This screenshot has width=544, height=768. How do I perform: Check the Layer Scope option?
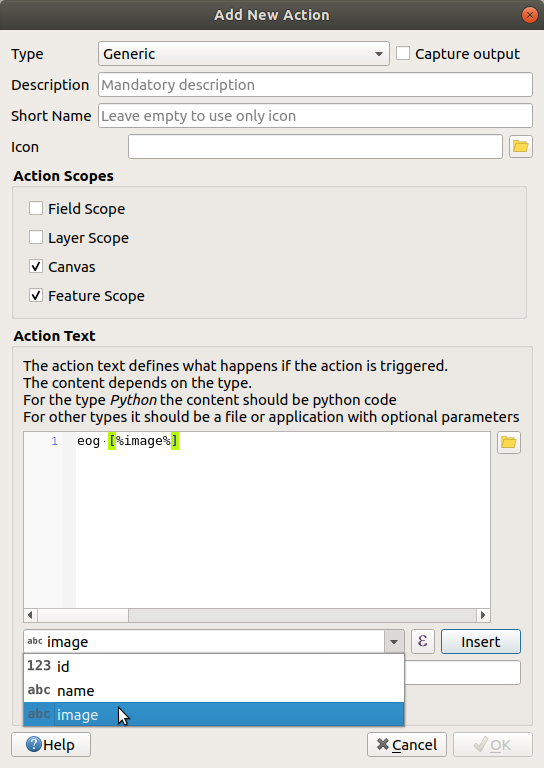(x=36, y=238)
